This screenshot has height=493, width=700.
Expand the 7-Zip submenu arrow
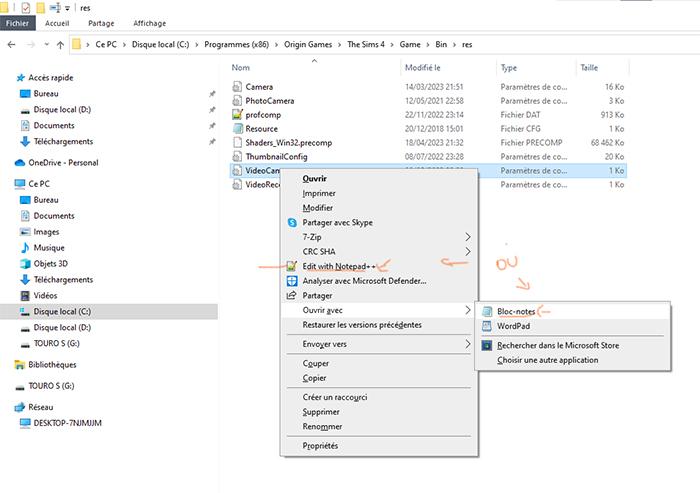coord(467,237)
